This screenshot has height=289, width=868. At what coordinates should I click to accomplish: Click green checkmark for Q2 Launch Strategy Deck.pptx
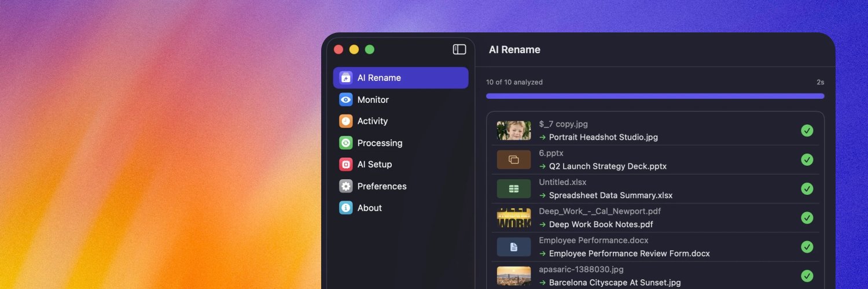(x=807, y=160)
